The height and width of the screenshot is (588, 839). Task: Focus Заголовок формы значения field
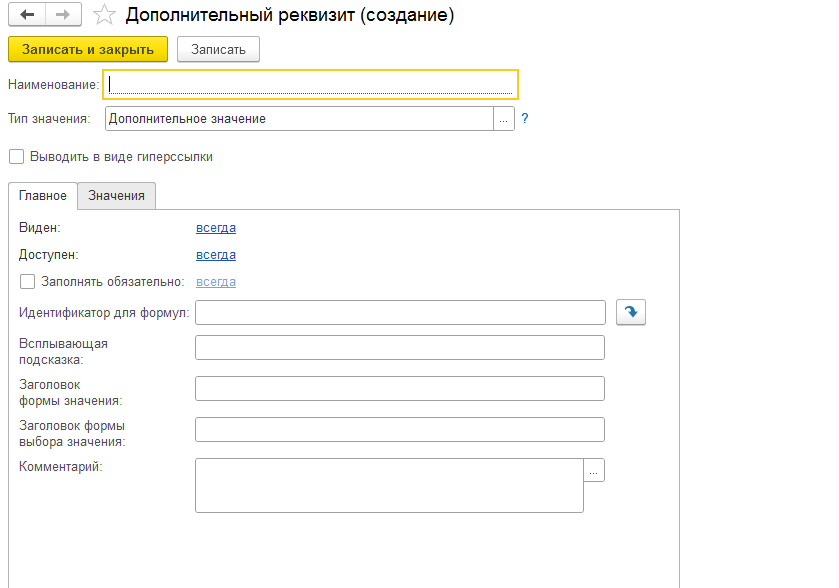click(x=400, y=388)
